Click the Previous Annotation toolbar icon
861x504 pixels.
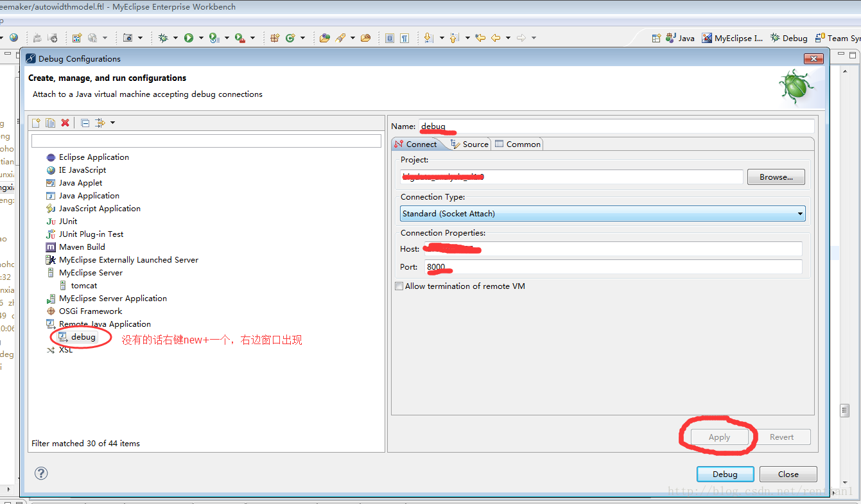[x=455, y=38]
